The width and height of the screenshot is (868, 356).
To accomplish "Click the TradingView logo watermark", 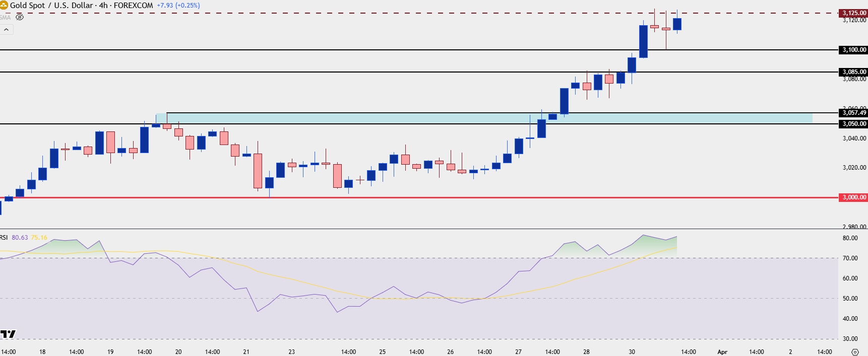I will 8,334.
